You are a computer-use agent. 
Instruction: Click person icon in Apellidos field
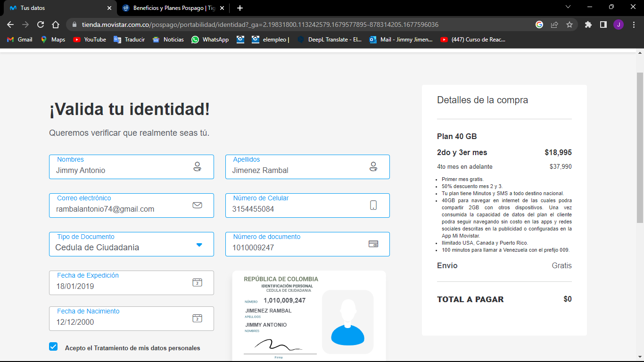pyautogui.click(x=373, y=166)
